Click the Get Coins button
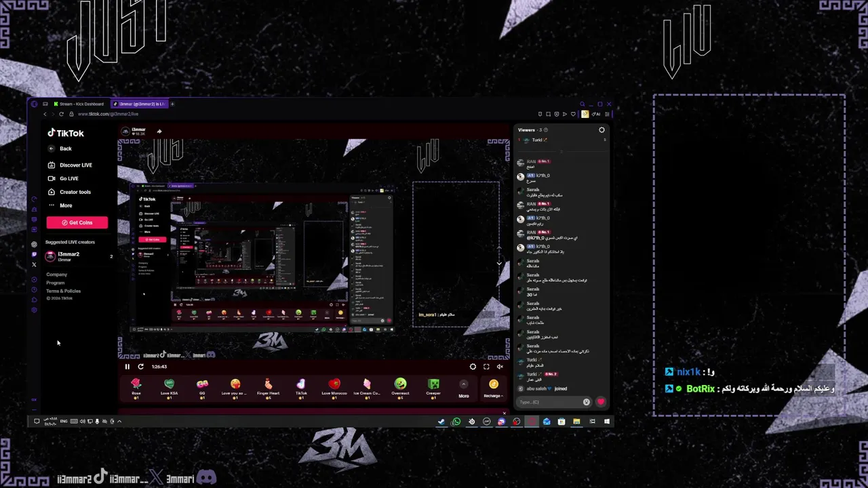868x488 pixels. click(x=77, y=222)
